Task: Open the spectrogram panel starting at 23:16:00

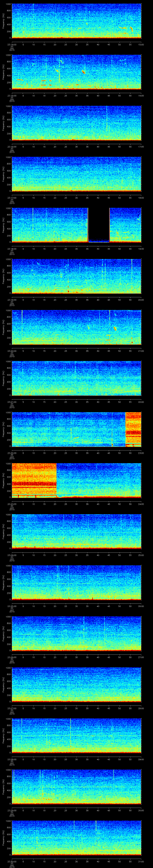Action: pos(77,123)
